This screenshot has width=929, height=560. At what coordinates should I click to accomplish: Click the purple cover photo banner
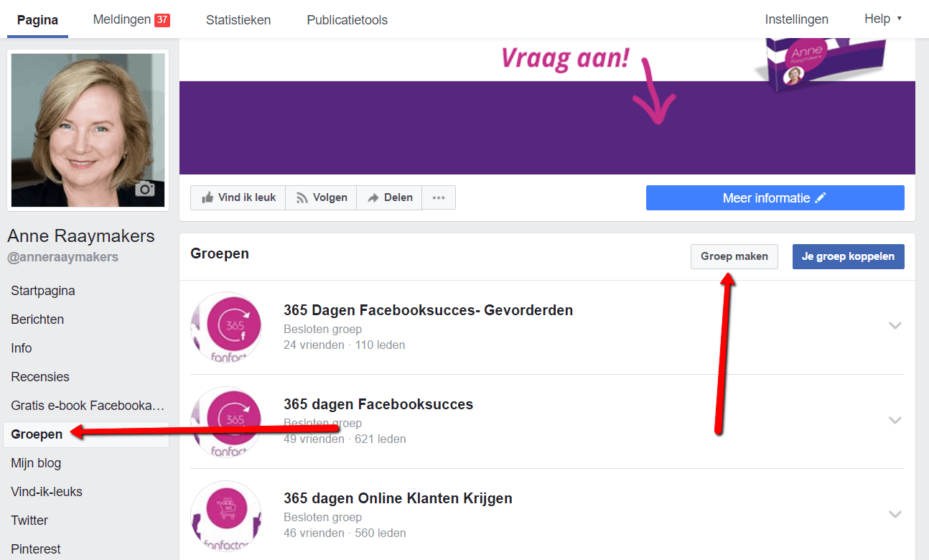click(x=547, y=108)
